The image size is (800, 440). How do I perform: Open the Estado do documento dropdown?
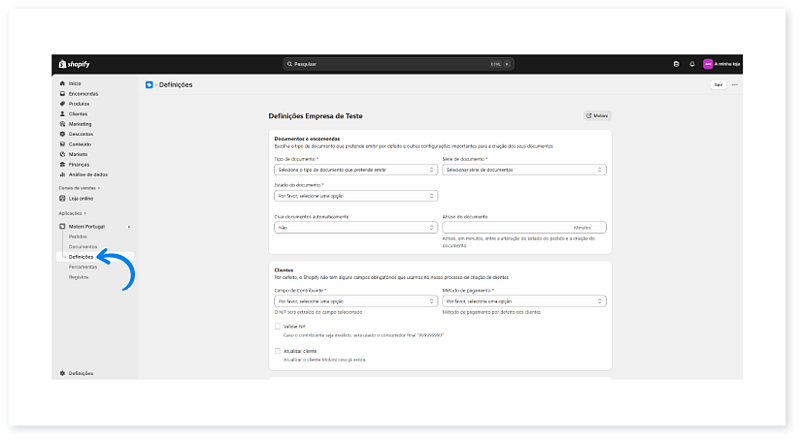click(x=355, y=196)
